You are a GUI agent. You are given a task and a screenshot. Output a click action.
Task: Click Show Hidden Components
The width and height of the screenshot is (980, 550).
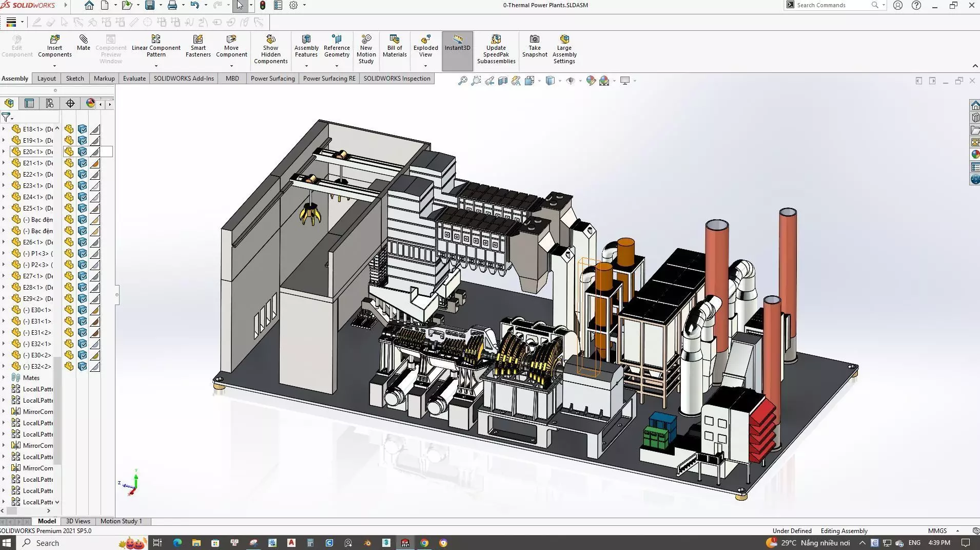tap(271, 49)
